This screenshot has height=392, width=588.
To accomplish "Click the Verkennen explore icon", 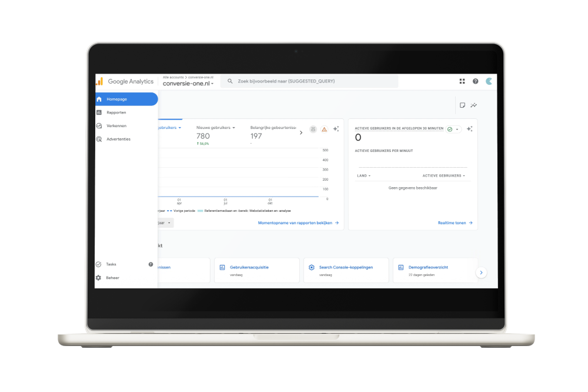I will pyautogui.click(x=99, y=126).
